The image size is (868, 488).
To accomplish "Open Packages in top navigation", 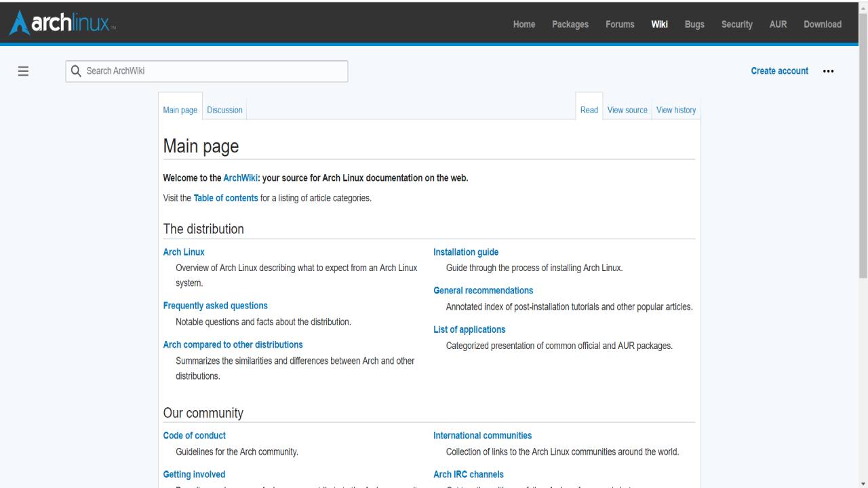I will point(570,24).
